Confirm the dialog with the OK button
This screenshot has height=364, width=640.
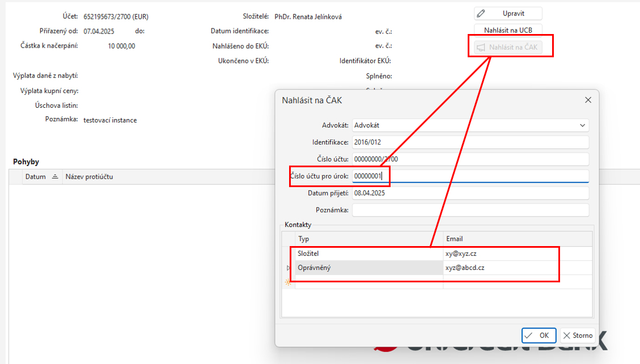pyautogui.click(x=539, y=336)
